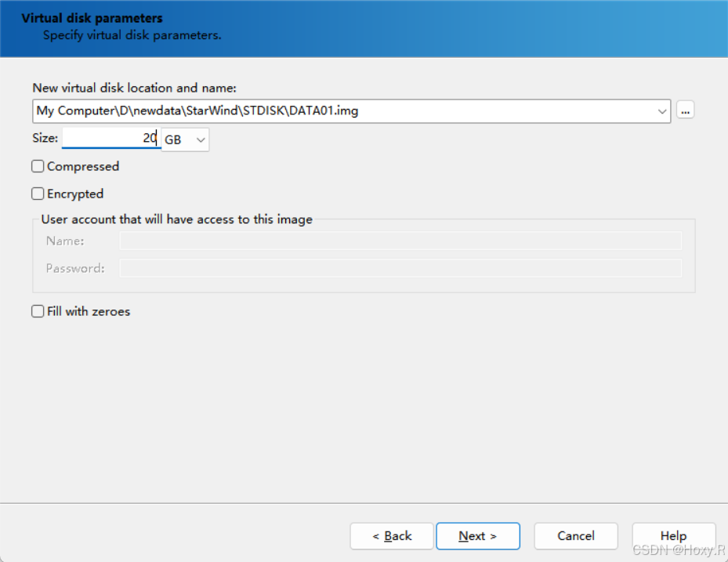This screenshot has width=728, height=562.
Task: Go to the previous step with Back
Action: tap(392, 536)
